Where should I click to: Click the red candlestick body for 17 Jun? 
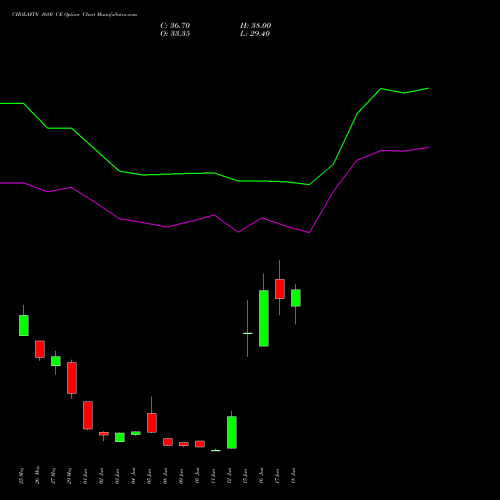click(x=280, y=289)
